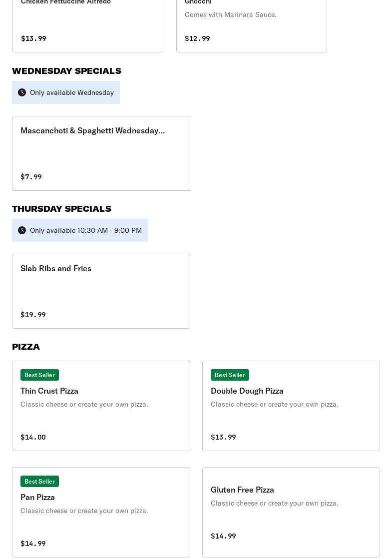Viewport: 392px width, 558px height.
Task: Click the clock icon beside Only available Wednesday
Action: pos(22,92)
